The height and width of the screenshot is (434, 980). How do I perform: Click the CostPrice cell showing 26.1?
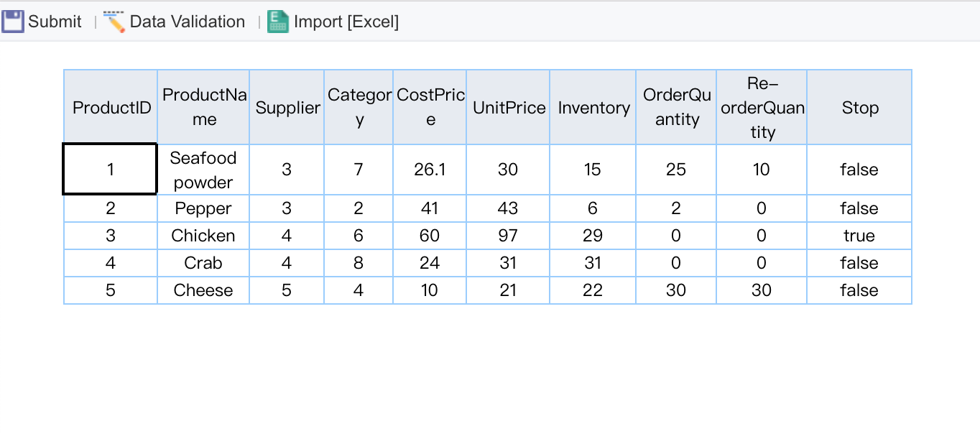[x=430, y=169]
